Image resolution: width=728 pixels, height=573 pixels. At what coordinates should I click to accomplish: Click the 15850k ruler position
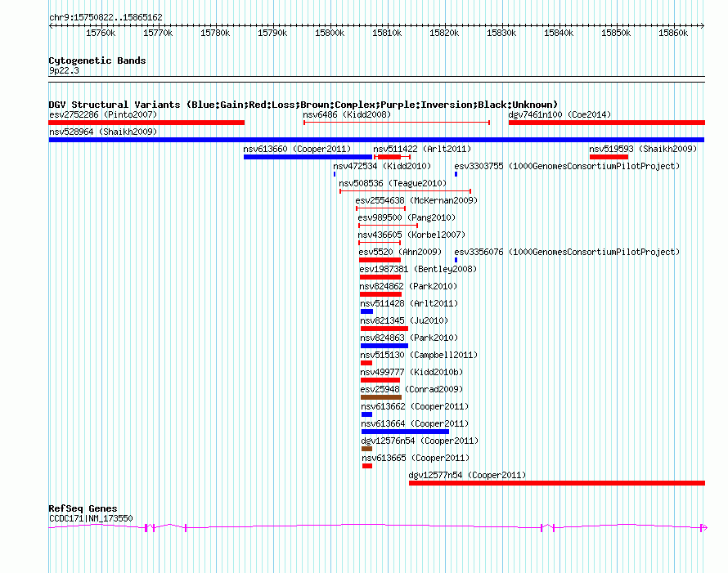[x=616, y=33]
